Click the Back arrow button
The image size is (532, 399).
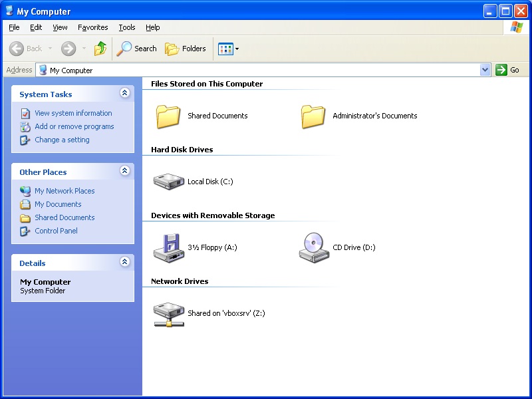click(x=16, y=49)
